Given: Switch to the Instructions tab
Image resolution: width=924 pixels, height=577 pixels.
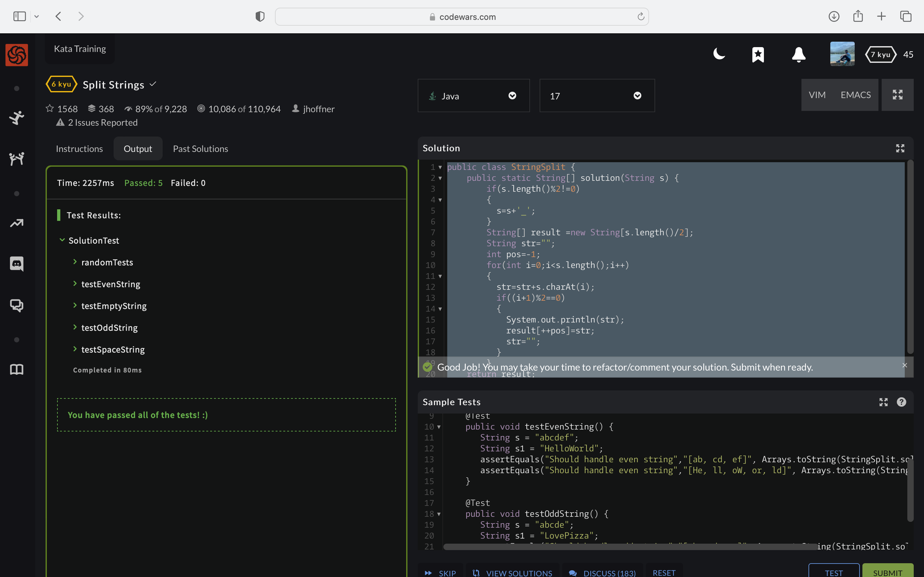Looking at the screenshot, I should [x=80, y=149].
